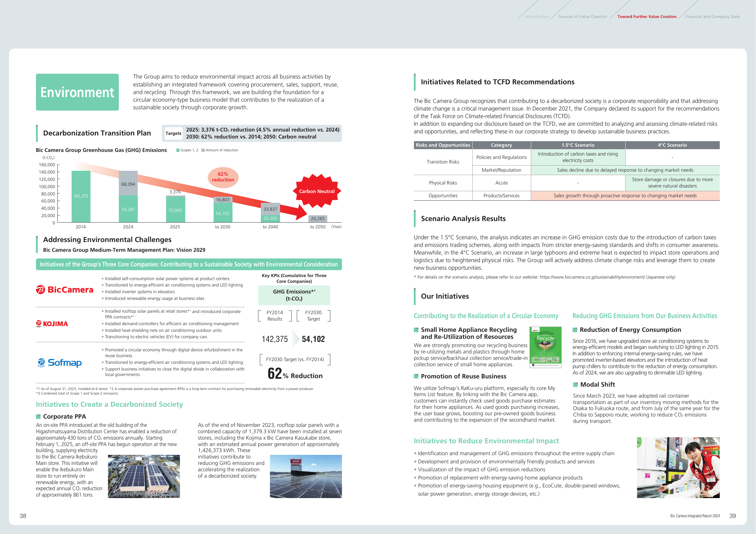
Task: Click the Market/Reputation category cell
Action: coord(502,170)
